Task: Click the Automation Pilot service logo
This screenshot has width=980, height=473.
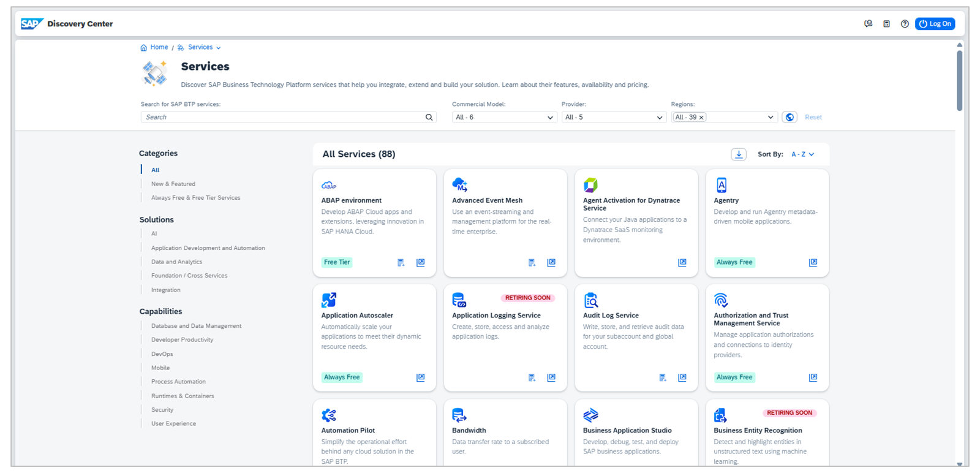Action: click(x=329, y=415)
